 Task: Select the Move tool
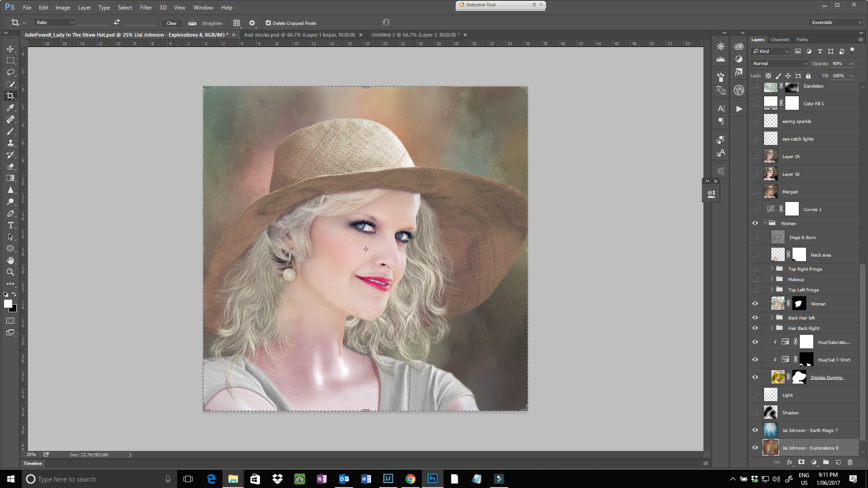(10, 49)
